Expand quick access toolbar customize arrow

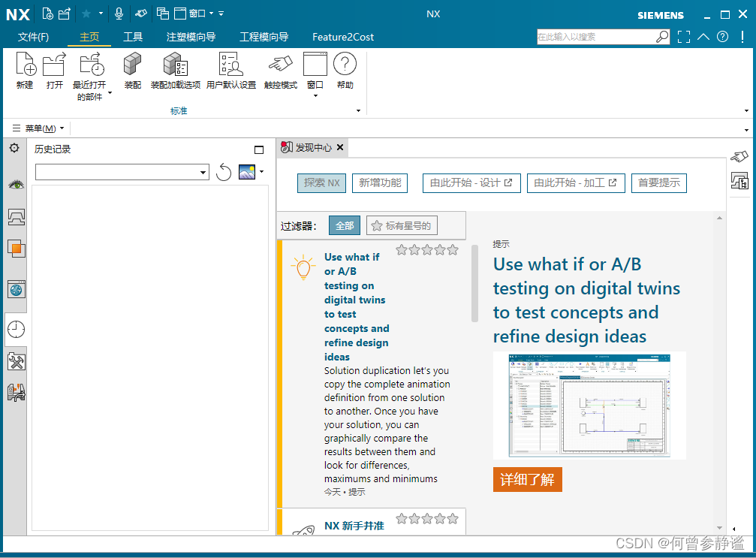point(221,14)
